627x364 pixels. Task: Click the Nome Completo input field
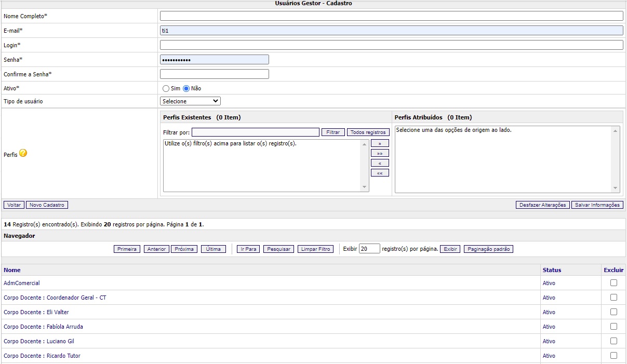pyautogui.click(x=391, y=16)
